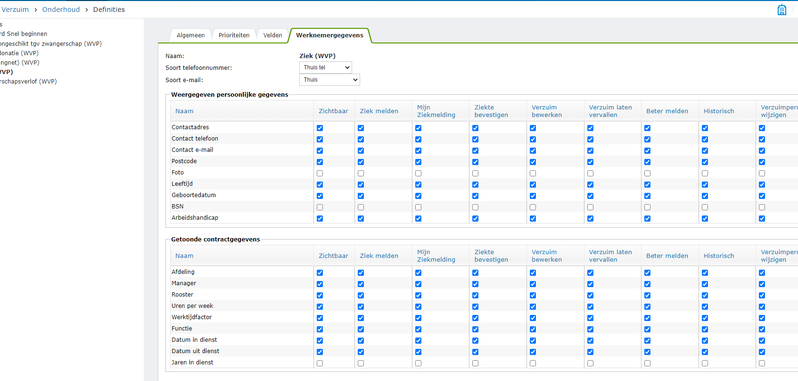Uncheck Ziek melden for Manager
798x381 pixels.
pyautogui.click(x=361, y=284)
